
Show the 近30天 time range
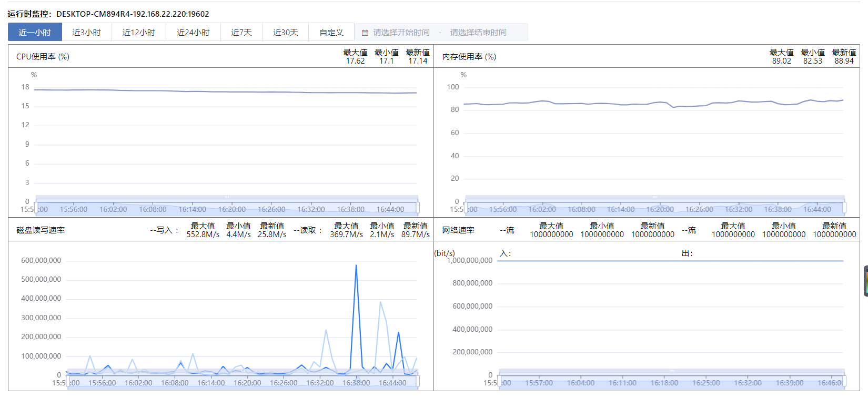pos(286,32)
